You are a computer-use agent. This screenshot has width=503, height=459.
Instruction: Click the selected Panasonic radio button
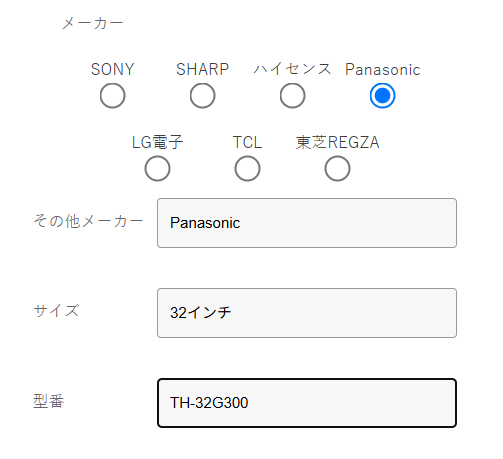383,96
